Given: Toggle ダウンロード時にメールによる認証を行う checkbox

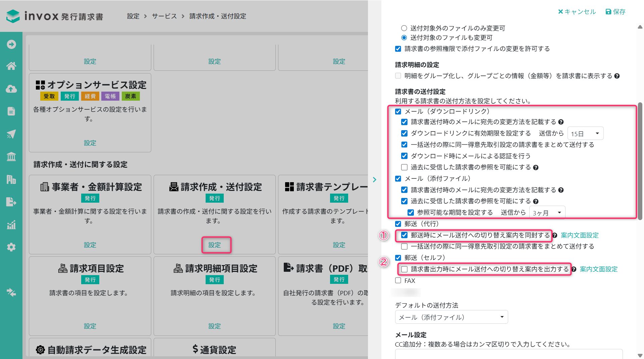Looking at the screenshot, I should [404, 156].
